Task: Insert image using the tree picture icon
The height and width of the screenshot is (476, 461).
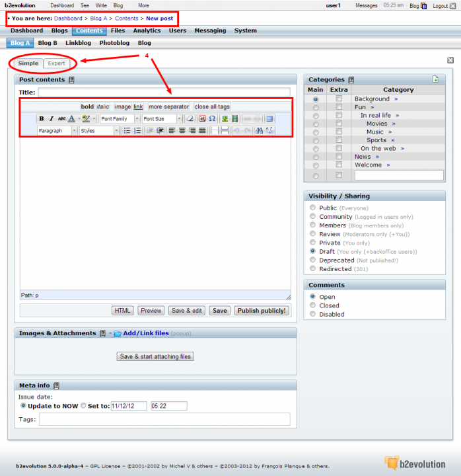Action: point(225,119)
